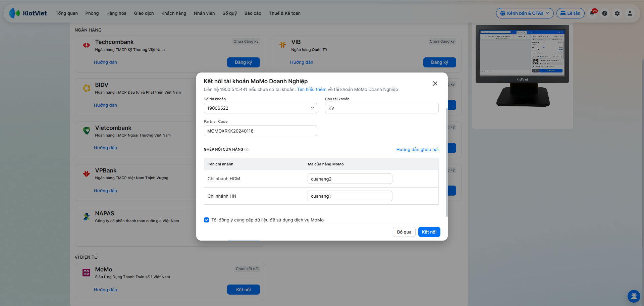Open the Thuế & Kế toán menu

coord(285,13)
